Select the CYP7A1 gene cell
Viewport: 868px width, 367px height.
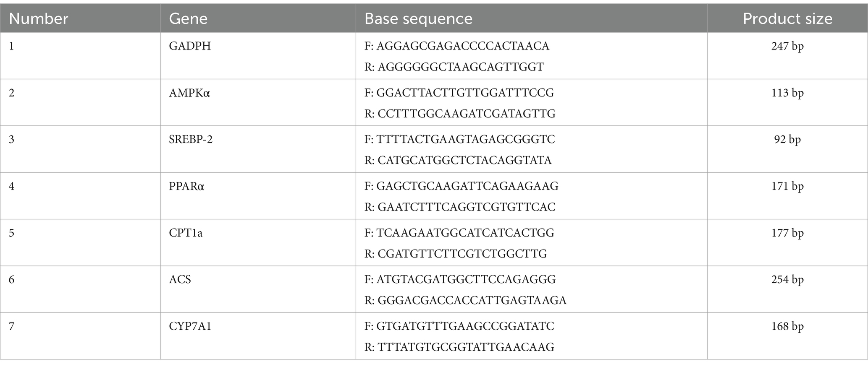coord(190,326)
